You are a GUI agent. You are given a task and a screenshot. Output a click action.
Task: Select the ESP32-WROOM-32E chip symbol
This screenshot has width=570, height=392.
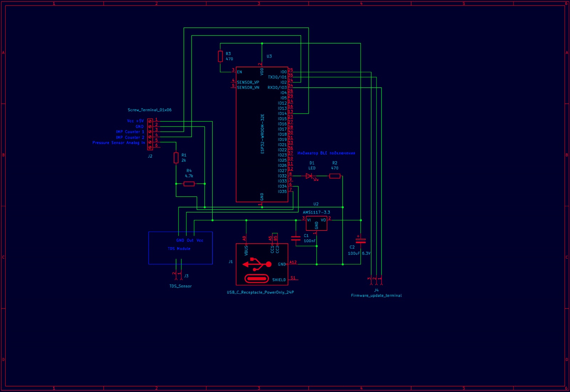(262, 134)
